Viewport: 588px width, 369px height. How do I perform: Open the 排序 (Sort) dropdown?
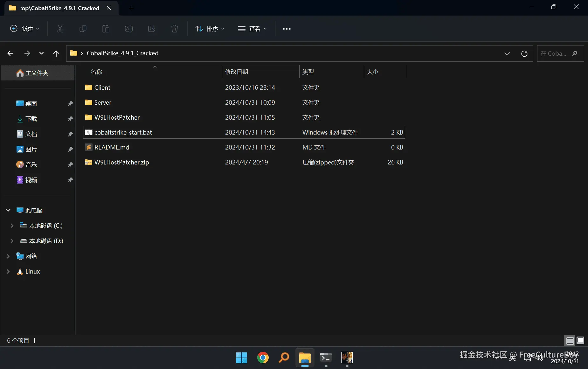pos(210,29)
